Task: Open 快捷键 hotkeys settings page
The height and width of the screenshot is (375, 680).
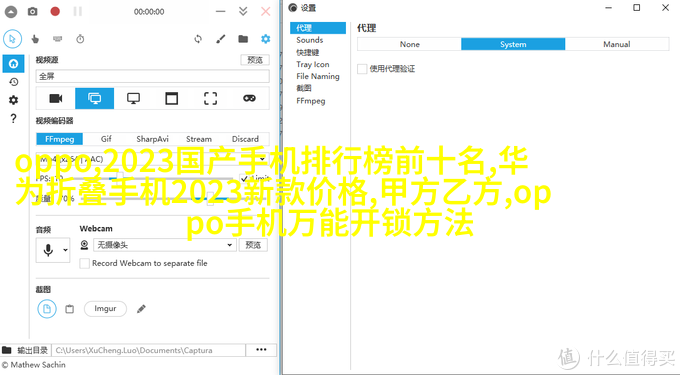Action: click(308, 52)
